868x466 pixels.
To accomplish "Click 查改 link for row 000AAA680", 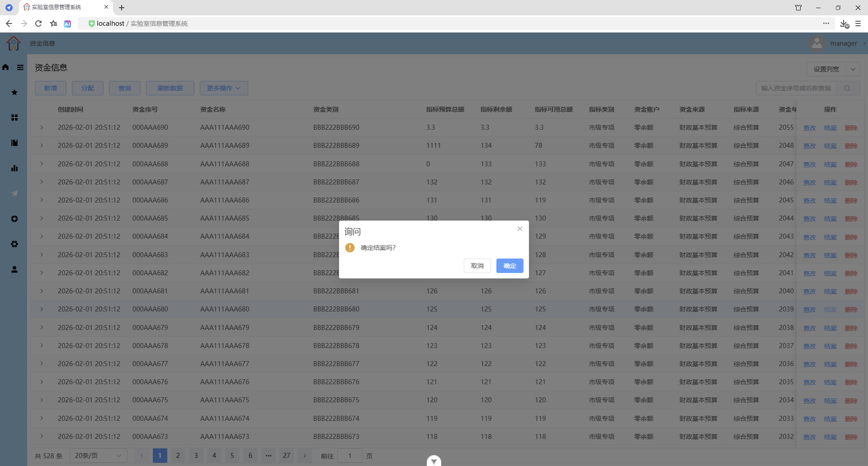I will pos(809,310).
